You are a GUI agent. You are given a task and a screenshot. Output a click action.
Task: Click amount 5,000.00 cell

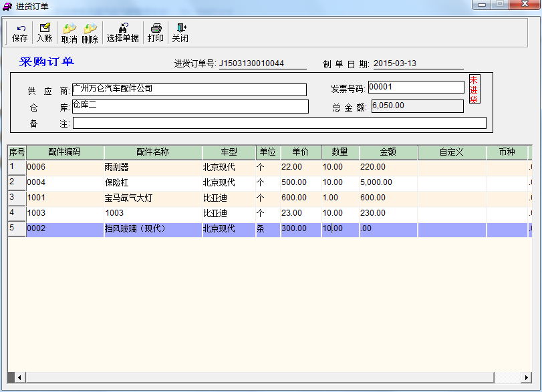388,182
